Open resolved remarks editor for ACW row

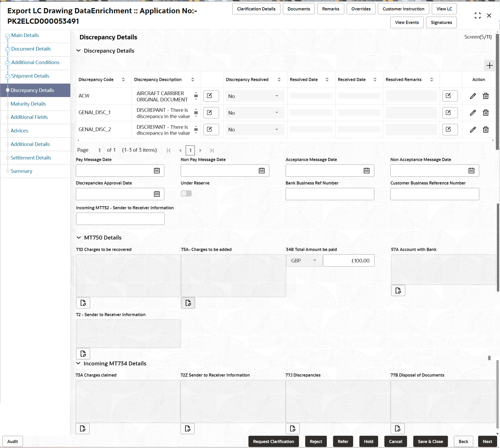[x=450, y=96]
